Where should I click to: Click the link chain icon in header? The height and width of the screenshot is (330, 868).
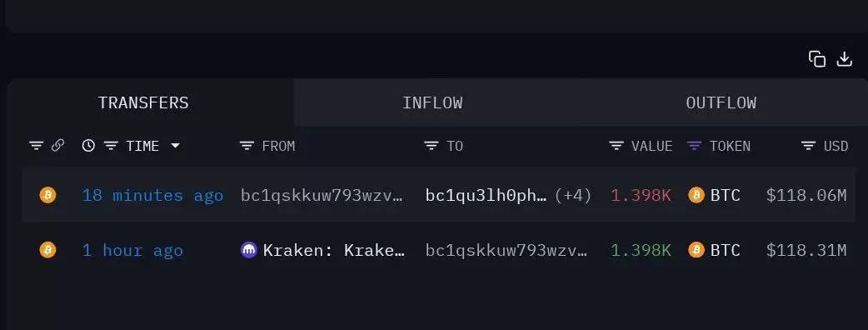pyautogui.click(x=57, y=146)
